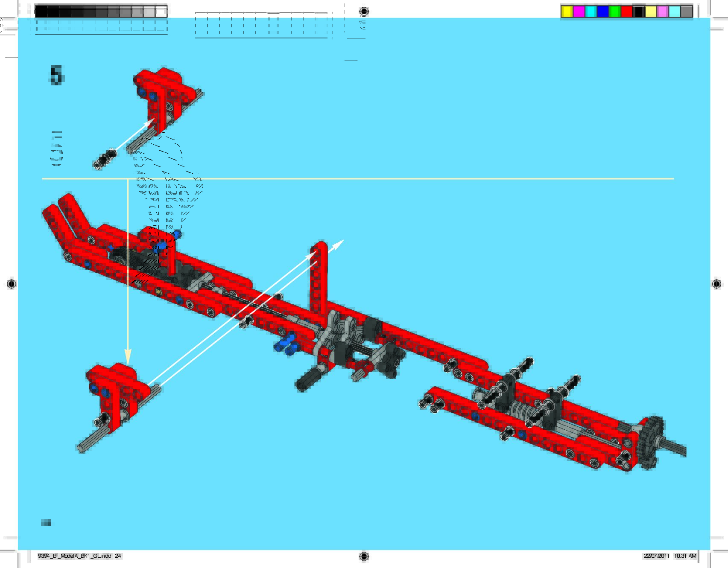The image size is (728, 568).
Task: Click the blue double pin under the beam
Action: (286, 344)
